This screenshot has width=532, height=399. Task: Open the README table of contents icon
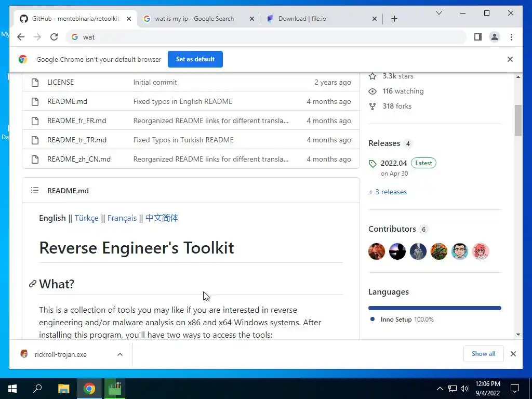pyautogui.click(x=35, y=190)
